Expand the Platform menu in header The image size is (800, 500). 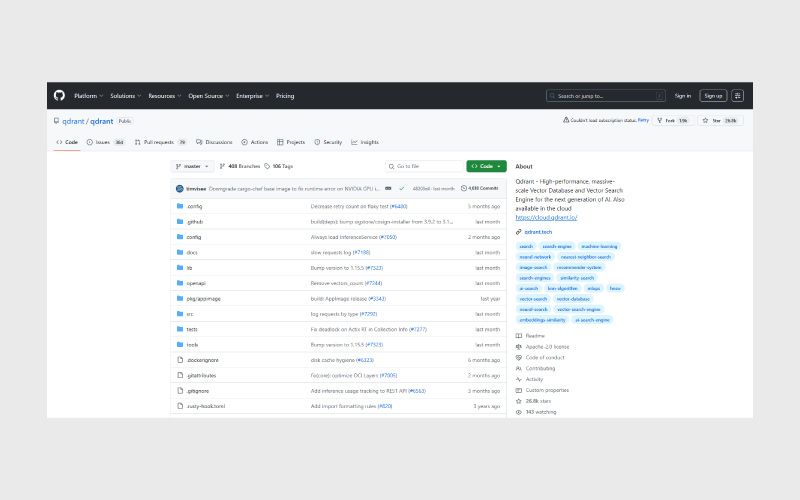(88, 96)
